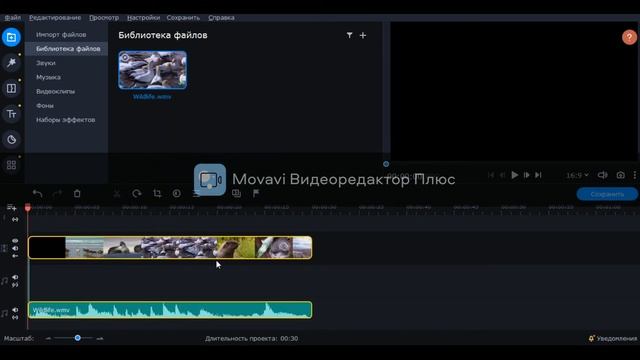Image resolution: width=640 pixels, height=360 pixels.
Task: Step forward one frame
Action: (x=527, y=175)
